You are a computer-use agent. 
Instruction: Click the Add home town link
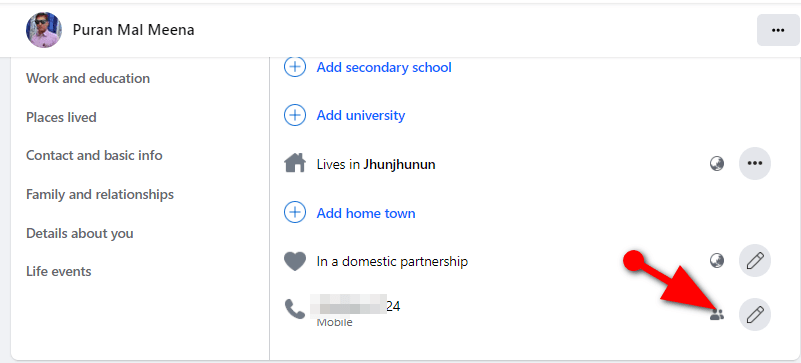pyautogui.click(x=366, y=213)
